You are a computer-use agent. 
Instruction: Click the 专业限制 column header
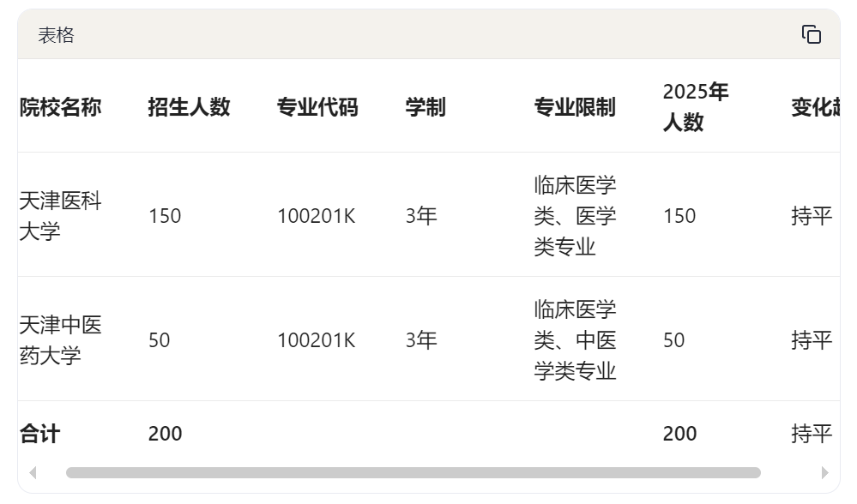pos(575,107)
